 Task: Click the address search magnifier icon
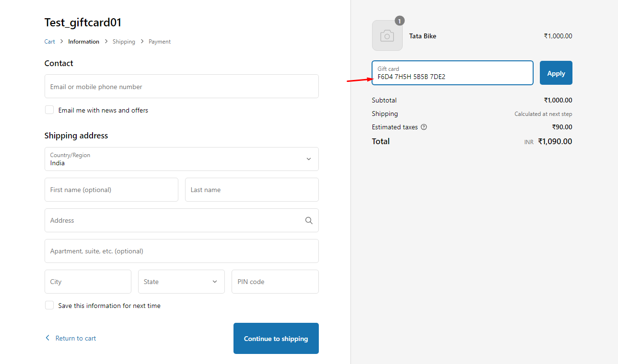[x=309, y=220]
